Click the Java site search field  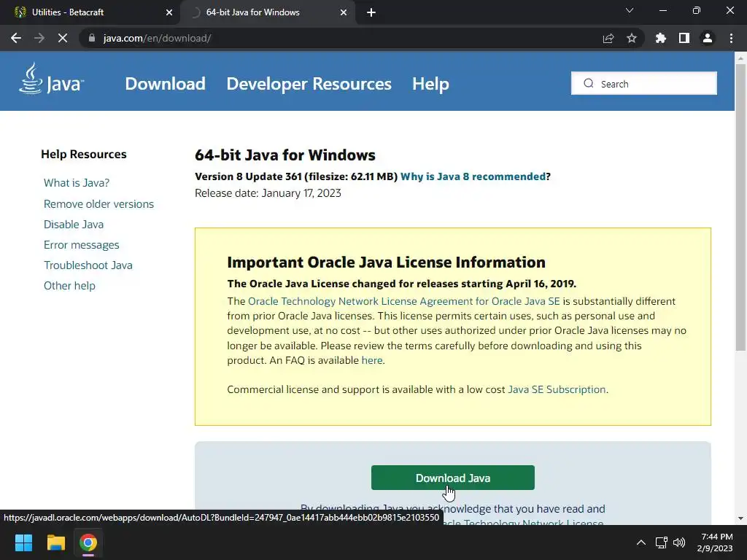643,83
